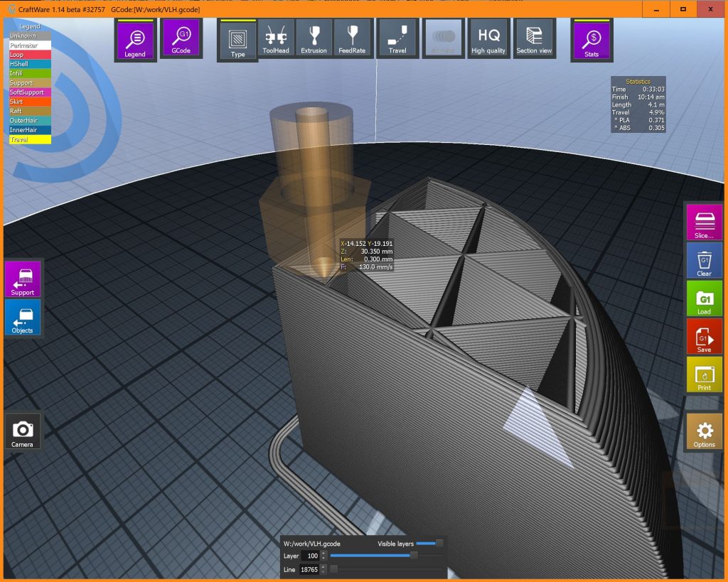Viewport: 728px width, 582px height.
Task: Select the Type coloring mode
Action: [237, 40]
